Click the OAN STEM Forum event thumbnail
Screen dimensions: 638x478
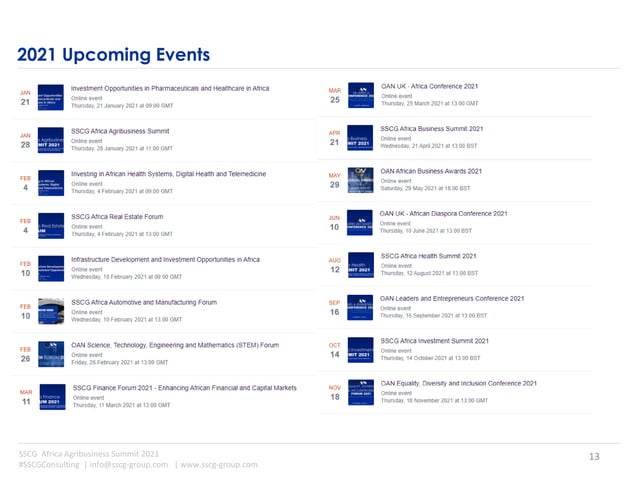click(x=51, y=354)
